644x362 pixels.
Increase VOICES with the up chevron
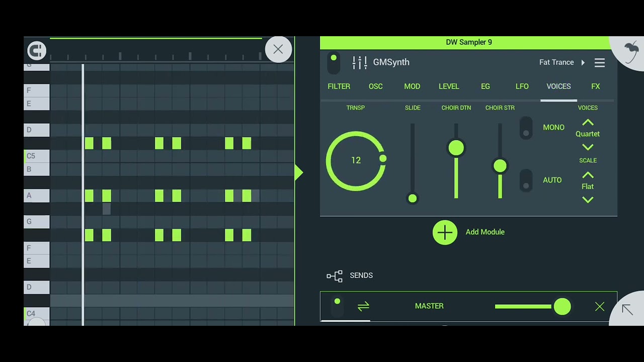pos(588,123)
